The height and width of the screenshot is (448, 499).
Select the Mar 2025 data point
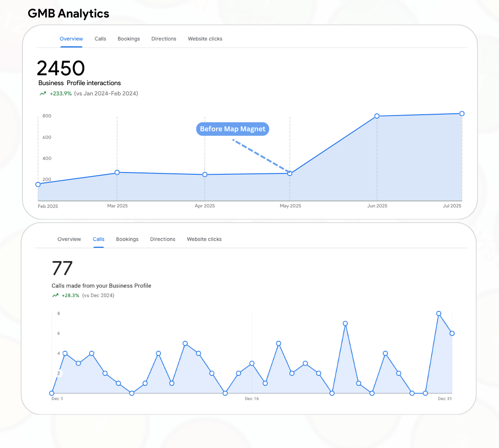pyautogui.click(x=117, y=172)
